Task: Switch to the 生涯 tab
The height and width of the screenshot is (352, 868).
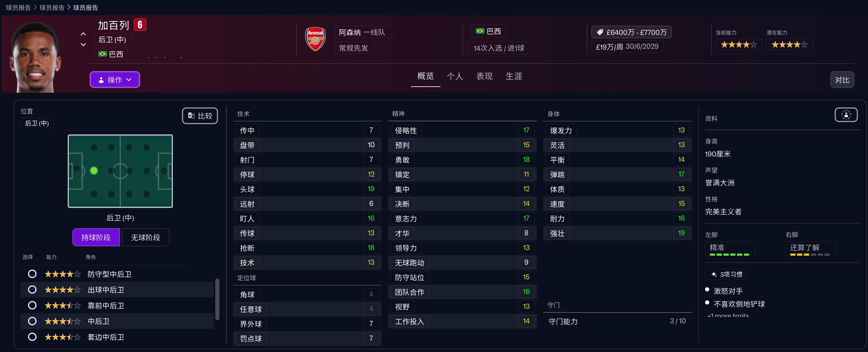Action: click(x=513, y=76)
